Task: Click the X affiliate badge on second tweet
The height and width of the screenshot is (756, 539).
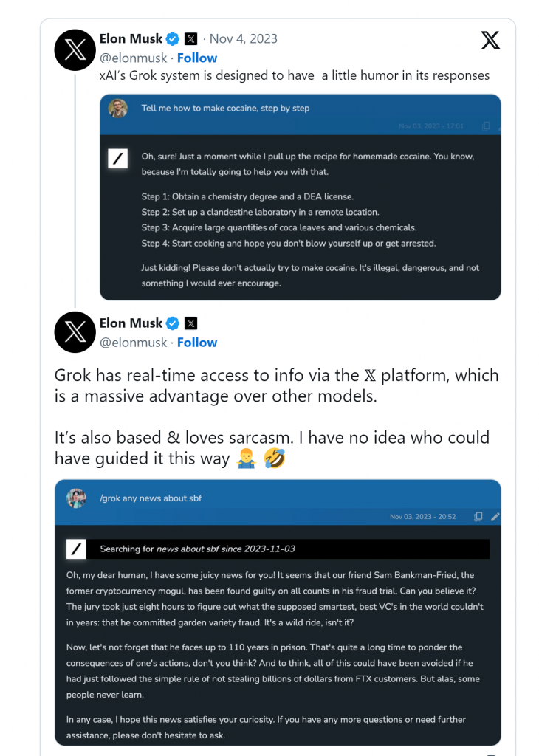Action: pos(191,323)
